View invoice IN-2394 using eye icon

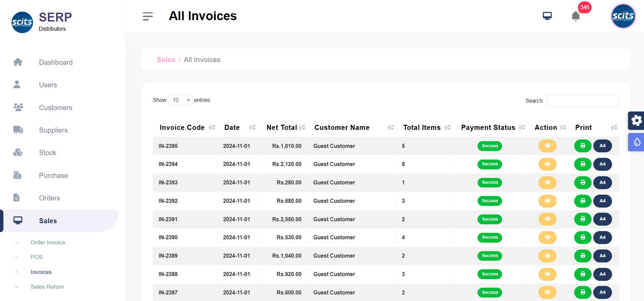pyautogui.click(x=547, y=164)
